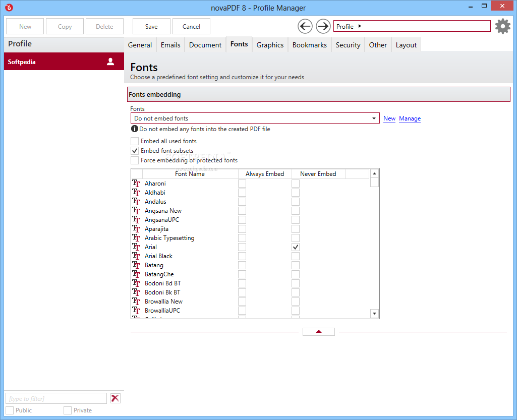
Task: Click the New profile button
Action: pos(25,26)
